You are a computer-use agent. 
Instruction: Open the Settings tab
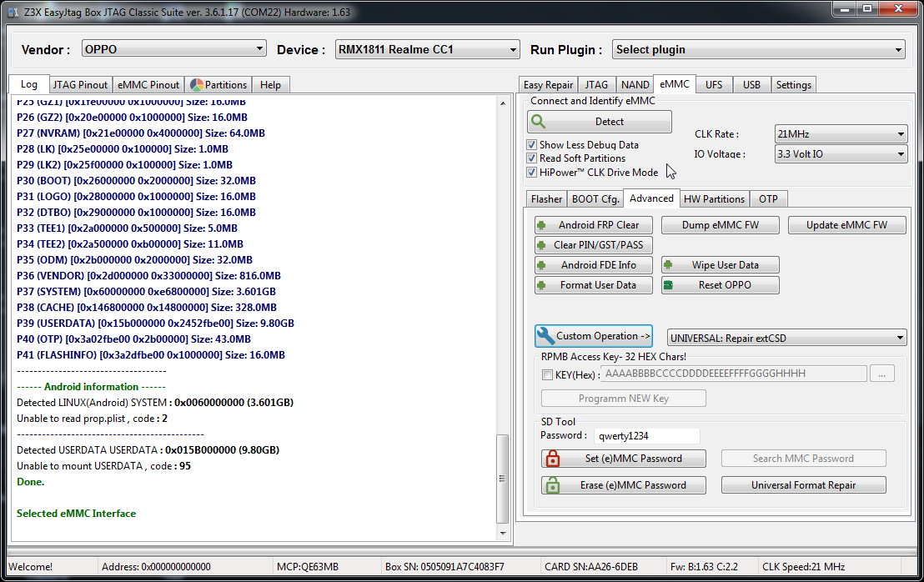click(x=793, y=85)
